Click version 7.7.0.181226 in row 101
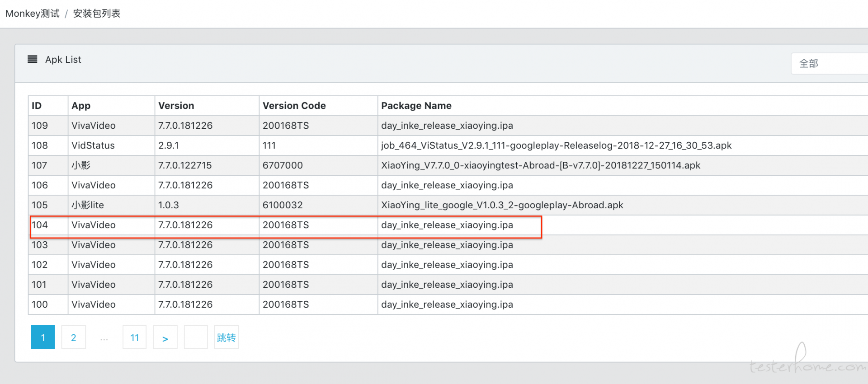This screenshot has height=384, width=868. (185, 285)
